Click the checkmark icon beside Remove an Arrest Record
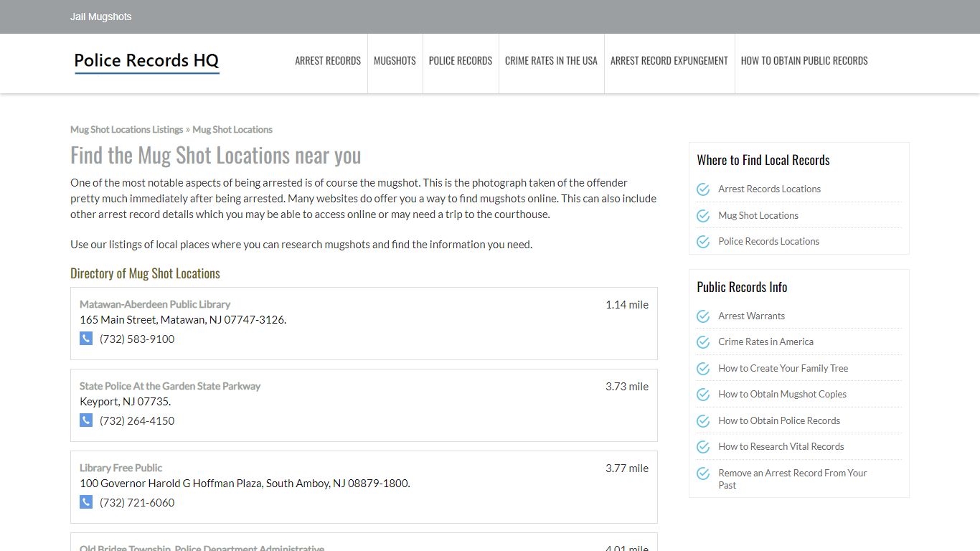Image resolution: width=980 pixels, height=551 pixels. pos(703,474)
